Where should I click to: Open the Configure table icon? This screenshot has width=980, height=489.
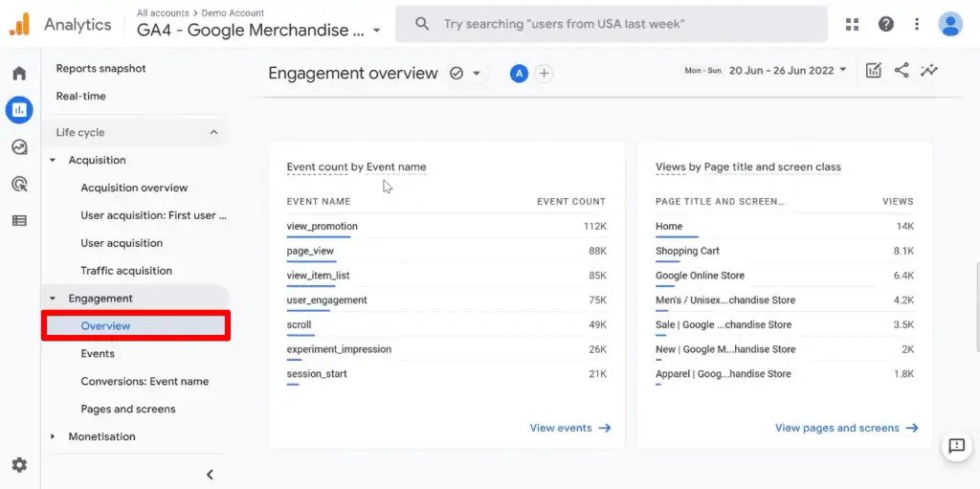19,221
